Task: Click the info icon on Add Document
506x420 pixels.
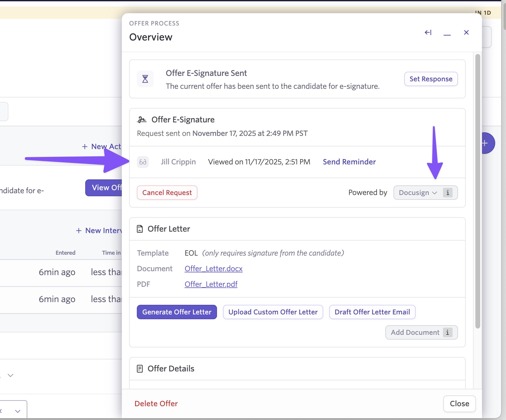Action: (x=447, y=332)
